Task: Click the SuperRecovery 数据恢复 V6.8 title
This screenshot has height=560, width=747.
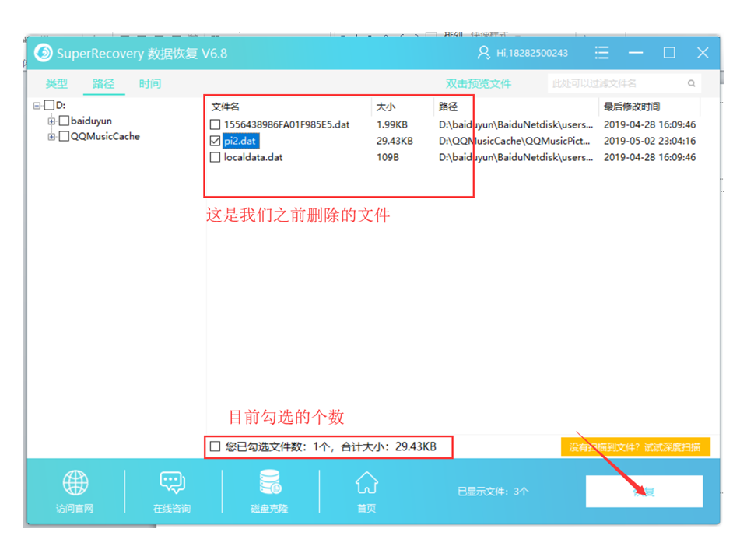Action: pos(142,54)
